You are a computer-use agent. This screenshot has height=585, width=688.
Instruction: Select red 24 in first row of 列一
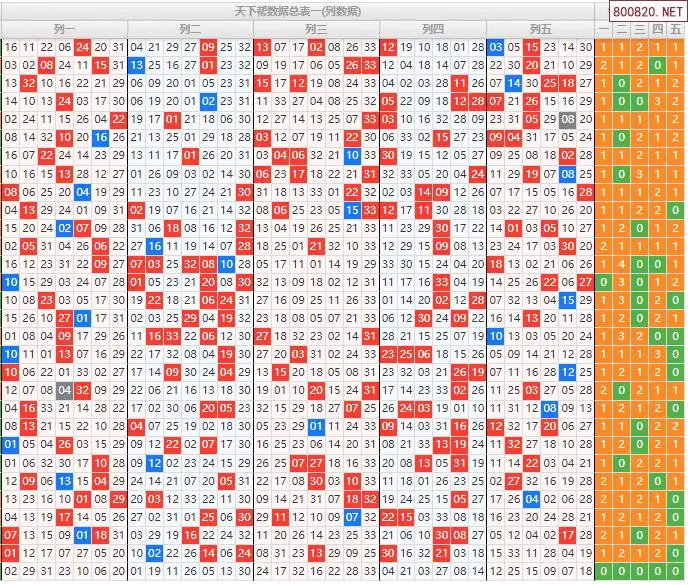click(x=82, y=47)
